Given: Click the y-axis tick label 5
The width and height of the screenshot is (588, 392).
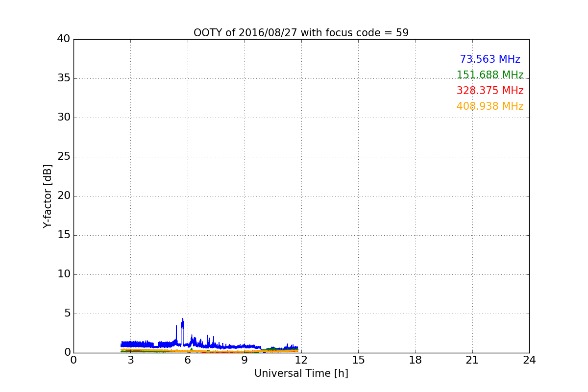Looking at the screenshot, I should 67,314.
